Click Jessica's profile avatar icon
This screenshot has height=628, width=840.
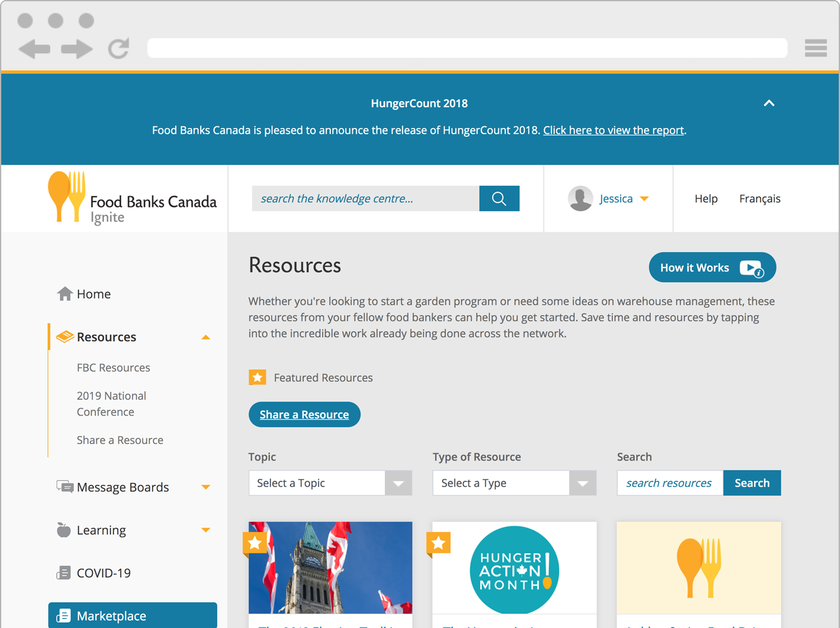(x=580, y=198)
